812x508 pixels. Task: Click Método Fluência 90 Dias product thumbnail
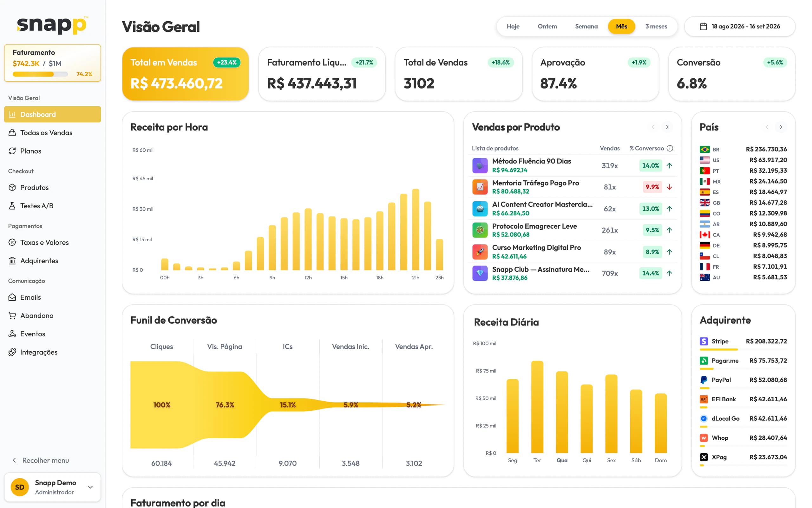[480, 165]
